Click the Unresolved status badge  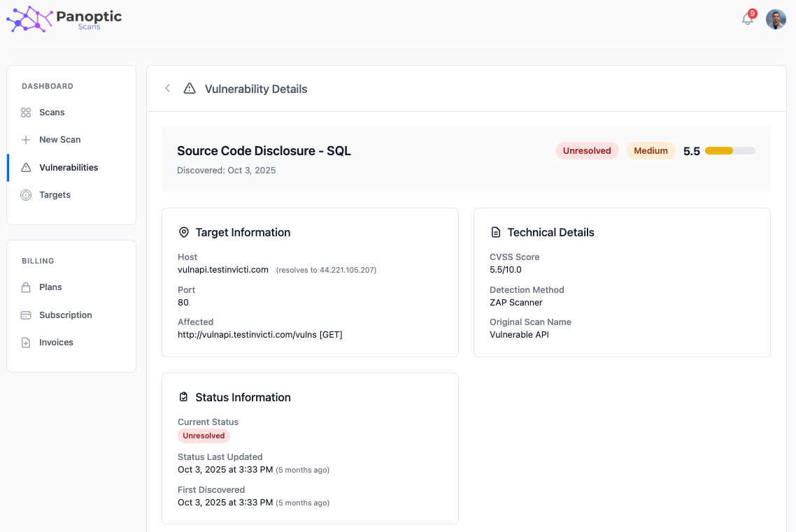click(x=587, y=150)
